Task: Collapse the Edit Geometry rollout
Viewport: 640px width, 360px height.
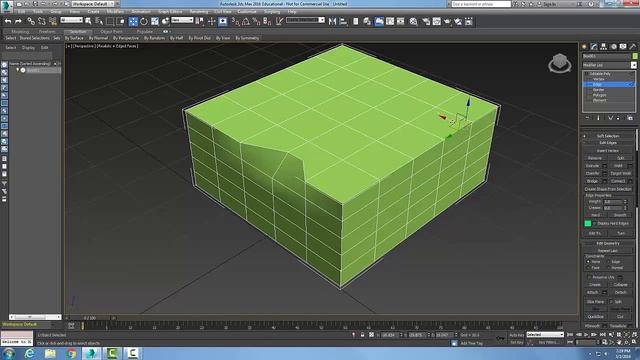Action: point(608,243)
